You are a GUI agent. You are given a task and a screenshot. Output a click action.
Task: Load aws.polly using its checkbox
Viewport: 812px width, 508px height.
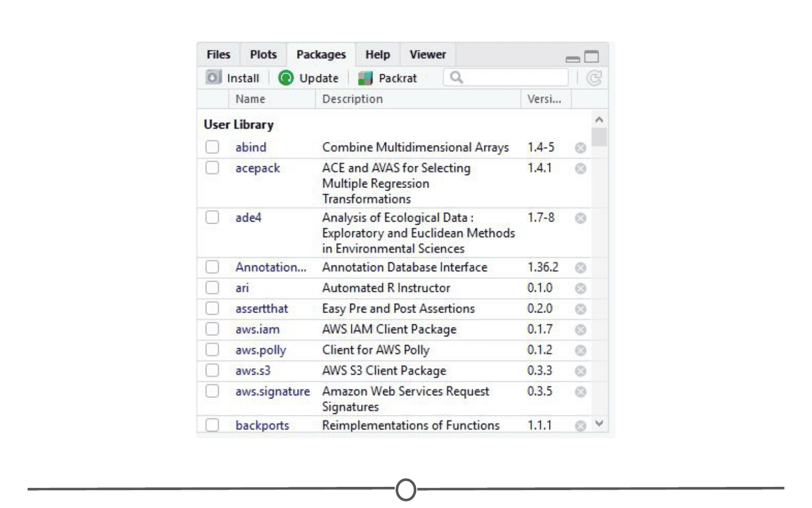[x=212, y=349]
